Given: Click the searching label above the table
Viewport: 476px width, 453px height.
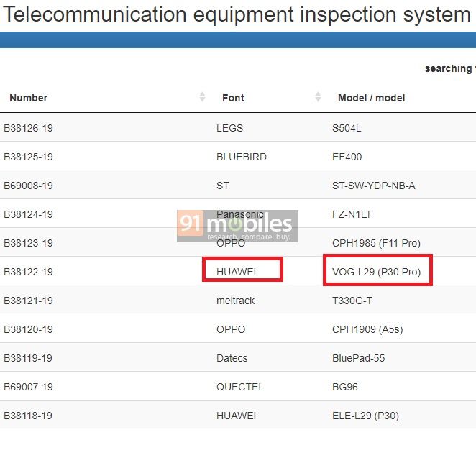Looking at the screenshot, I should [450, 68].
